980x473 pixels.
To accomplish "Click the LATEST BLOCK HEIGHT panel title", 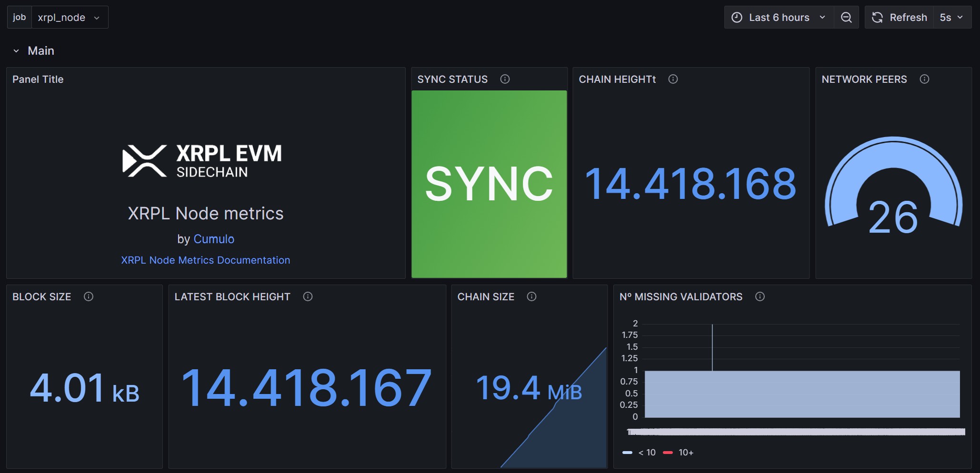I will click(x=232, y=297).
